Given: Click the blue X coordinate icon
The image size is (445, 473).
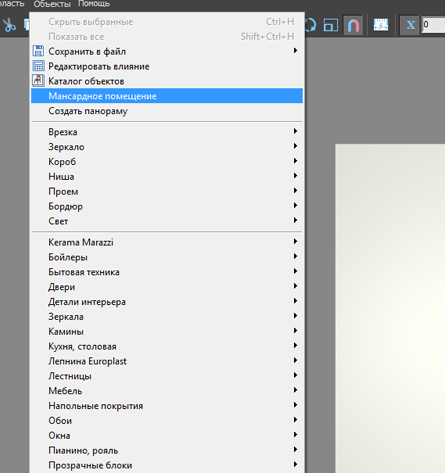Looking at the screenshot, I should click(410, 25).
